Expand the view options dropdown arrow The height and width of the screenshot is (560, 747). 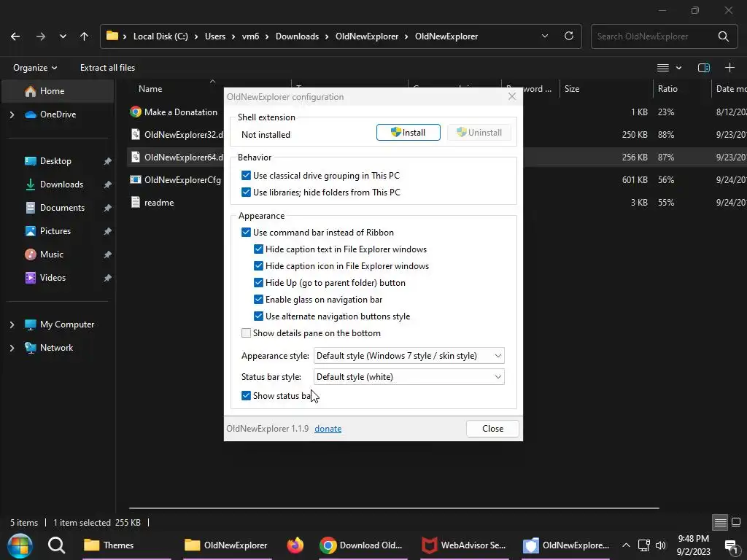678,68
